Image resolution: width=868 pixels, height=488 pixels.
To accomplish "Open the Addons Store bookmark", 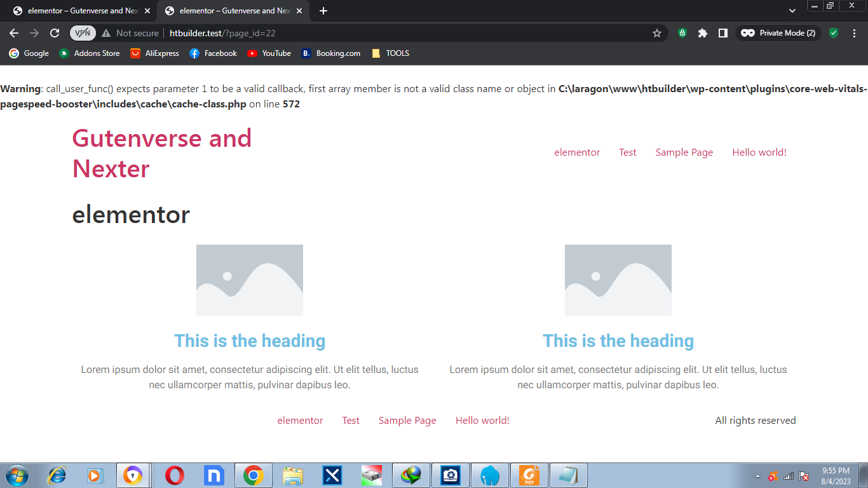I will pyautogui.click(x=89, y=53).
